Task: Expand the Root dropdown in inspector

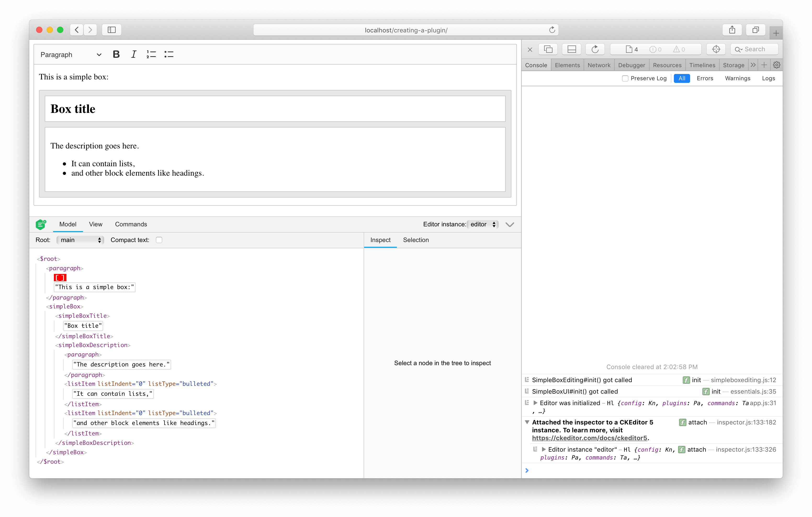Action: 81,240
